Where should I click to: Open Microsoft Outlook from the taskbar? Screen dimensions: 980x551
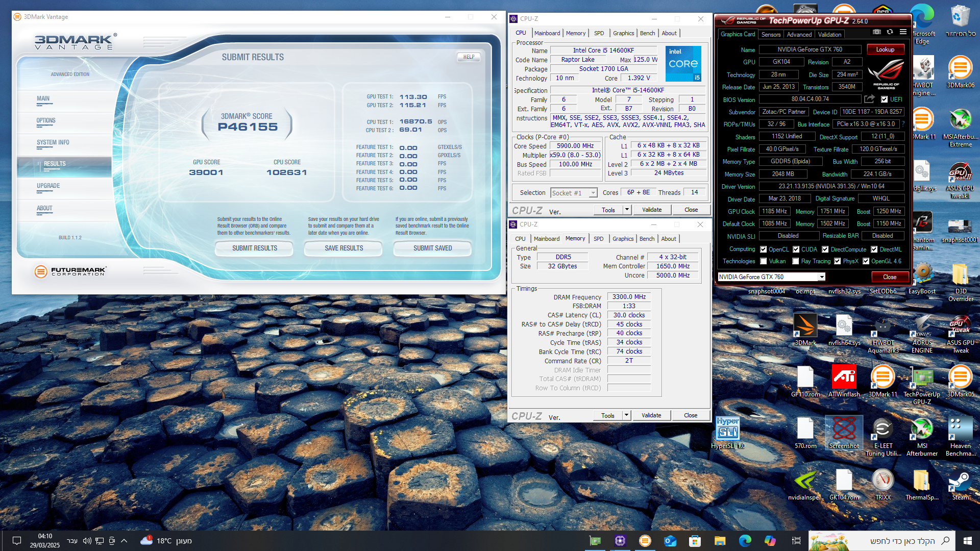(670, 541)
